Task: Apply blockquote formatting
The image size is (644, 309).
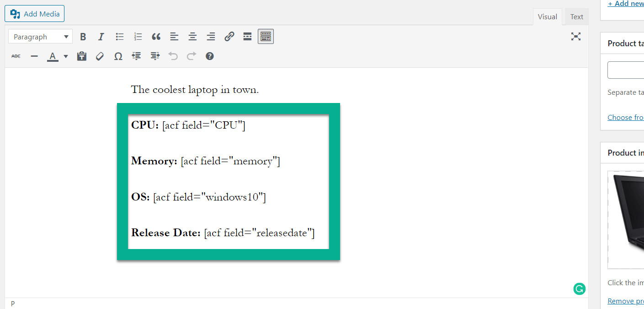Action: pyautogui.click(x=156, y=37)
